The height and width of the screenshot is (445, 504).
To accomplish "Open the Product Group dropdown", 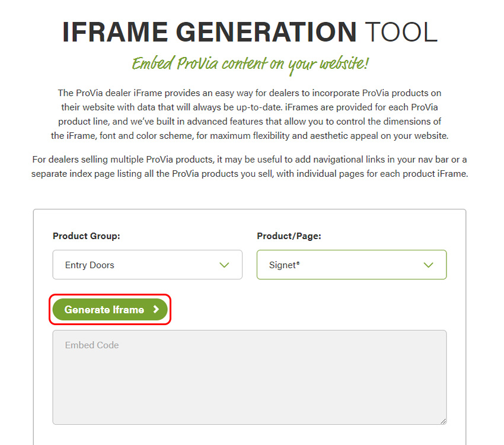I will click(147, 265).
